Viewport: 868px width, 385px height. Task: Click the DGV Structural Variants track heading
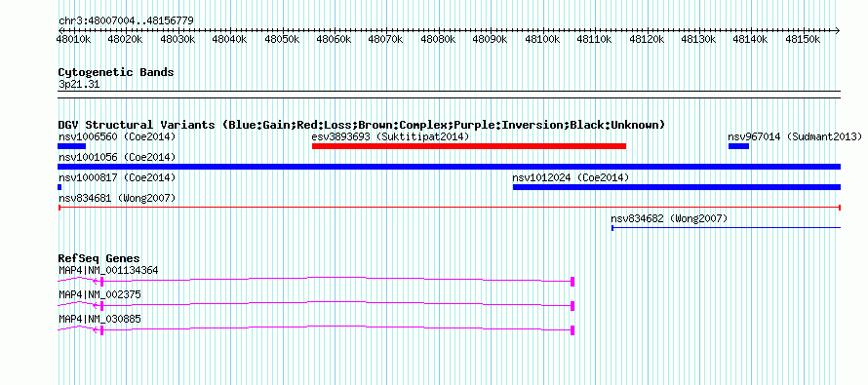362,125
